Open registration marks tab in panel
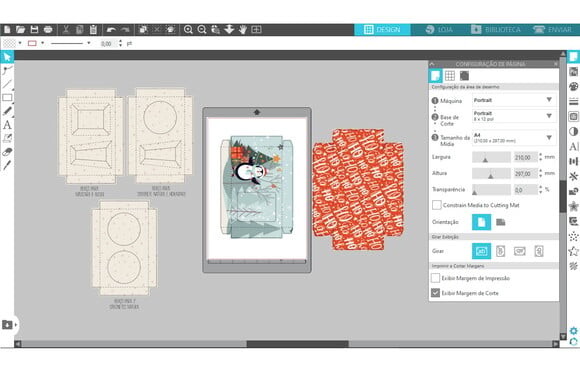Image resolution: width=580 pixels, height=369 pixels. [x=464, y=76]
